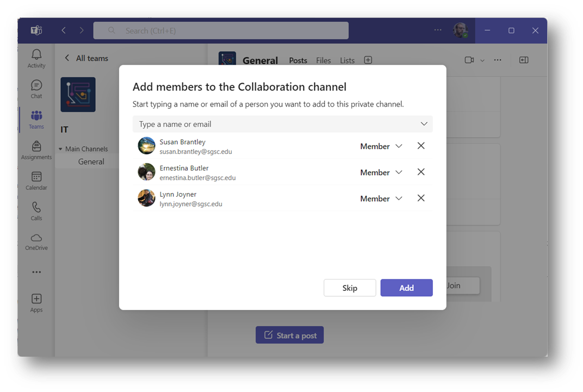Image resolution: width=583 pixels, height=392 pixels.
Task: Open the Calendar app icon
Action: [x=36, y=180]
